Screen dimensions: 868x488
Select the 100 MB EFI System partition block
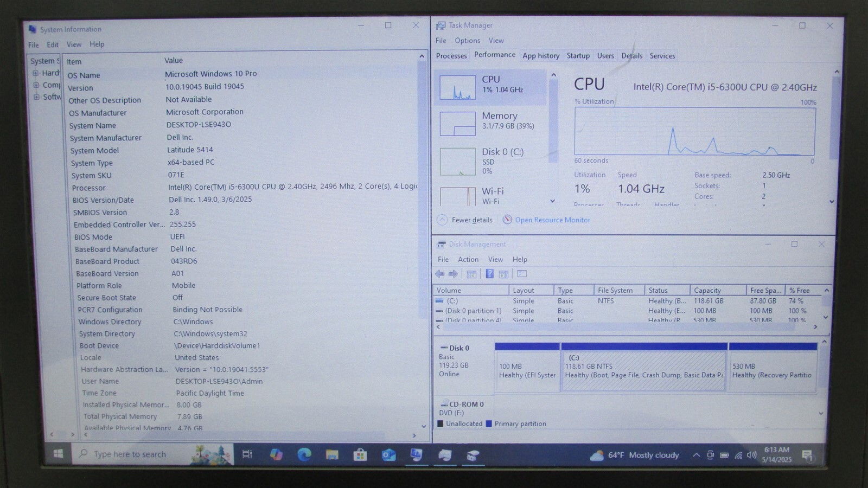click(x=527, y=371)
